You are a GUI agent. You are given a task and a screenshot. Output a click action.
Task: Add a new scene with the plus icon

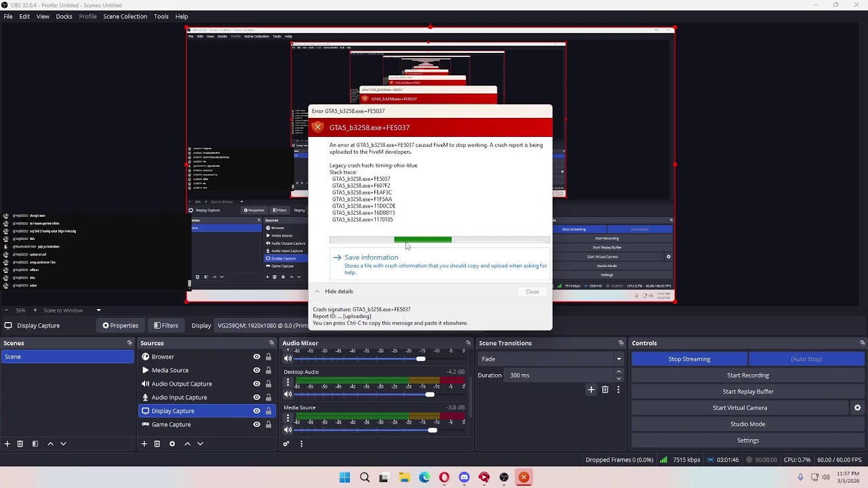click(7, 444)
